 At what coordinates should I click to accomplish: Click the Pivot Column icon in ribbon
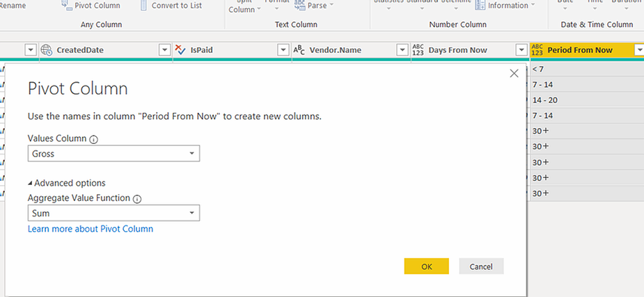(x=67, y=5)
